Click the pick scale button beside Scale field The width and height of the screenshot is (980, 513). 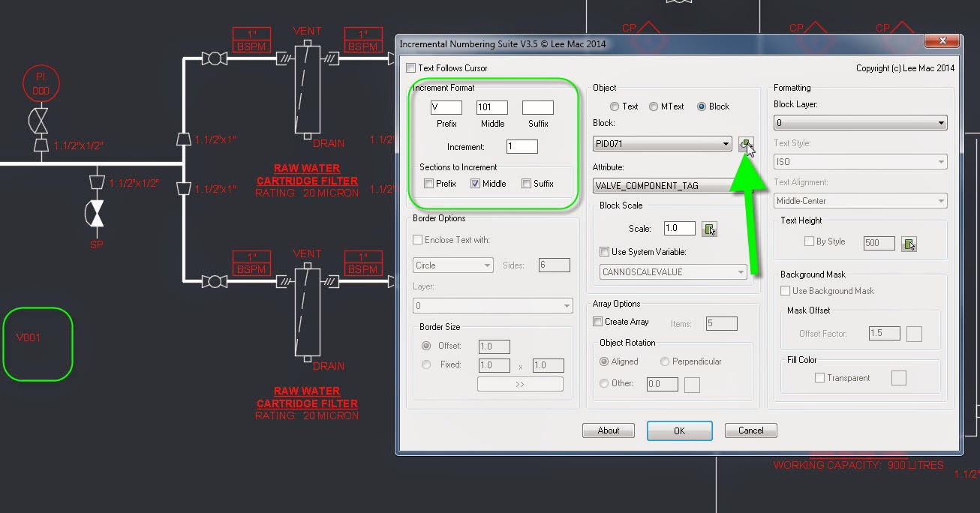(x=709, y=229)
